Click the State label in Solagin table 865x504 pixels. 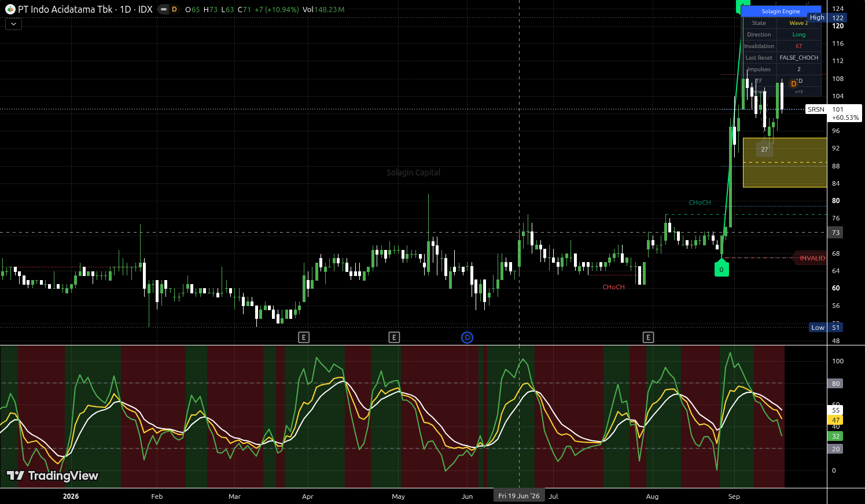coord(759,23)
